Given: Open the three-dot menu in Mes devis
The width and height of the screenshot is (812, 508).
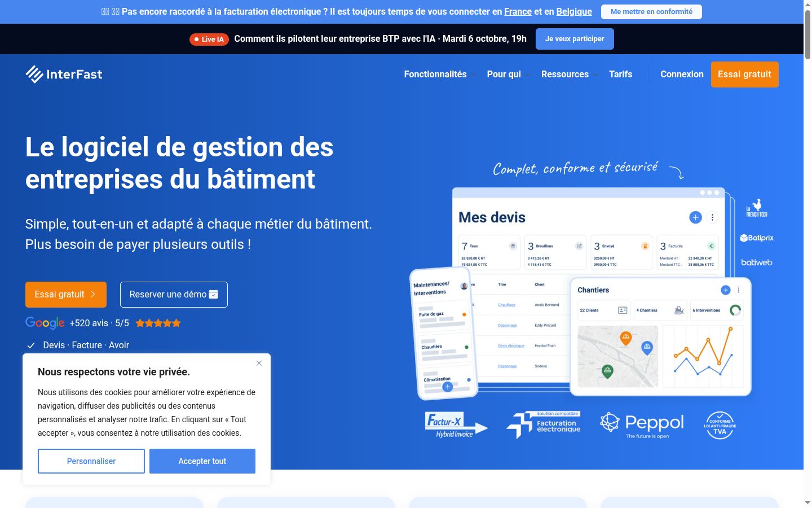Looking at the screenshot, I should click(713, 217).
